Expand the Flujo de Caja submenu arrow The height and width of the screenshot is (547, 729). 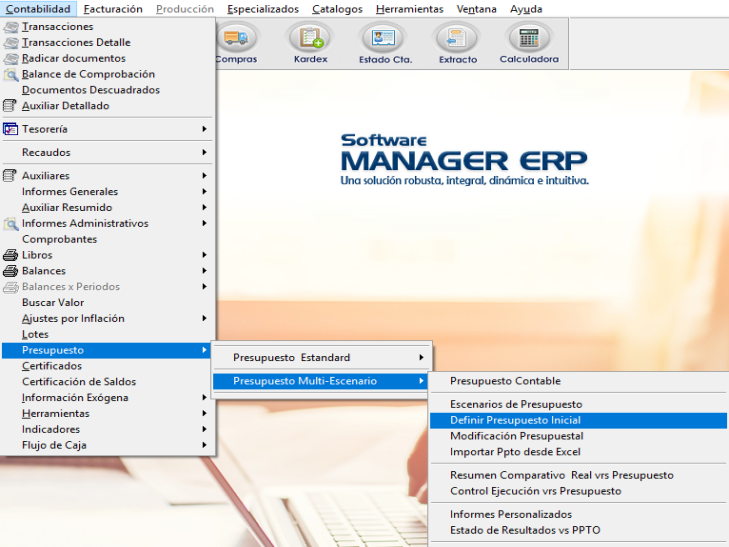[x=205, y=444]
